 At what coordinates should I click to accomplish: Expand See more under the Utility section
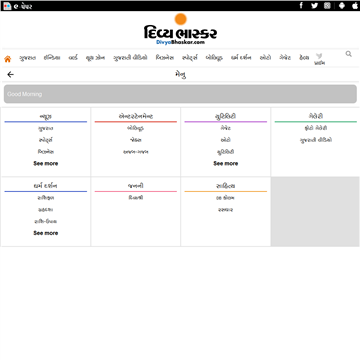226,164
